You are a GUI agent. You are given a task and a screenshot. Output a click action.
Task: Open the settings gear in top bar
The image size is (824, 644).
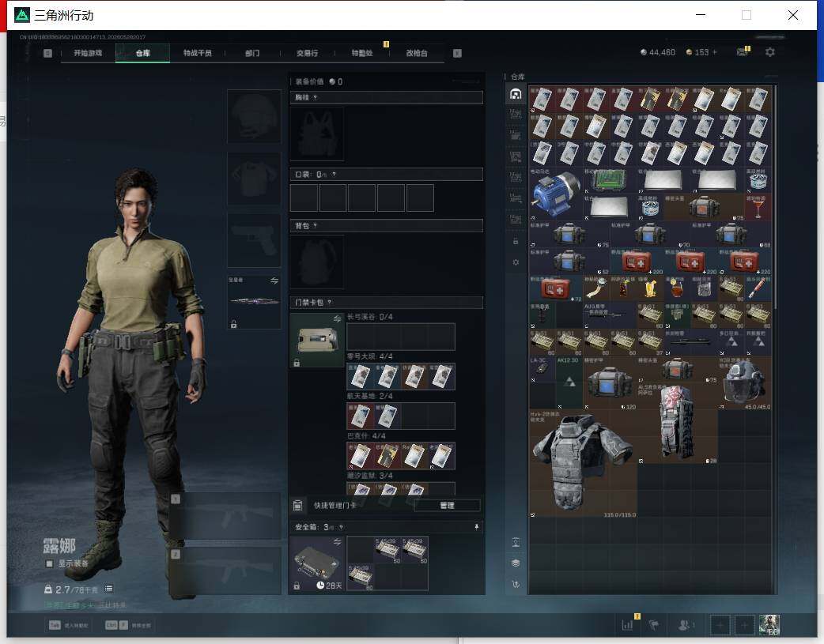(x=770, y=52)
